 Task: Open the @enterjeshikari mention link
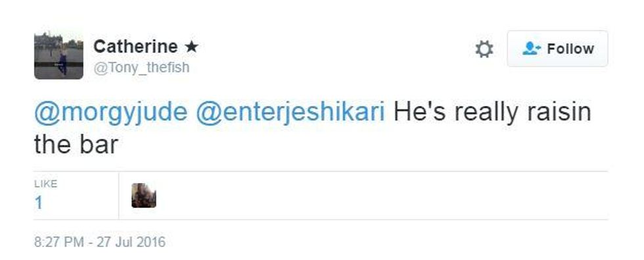click(290, 113)
